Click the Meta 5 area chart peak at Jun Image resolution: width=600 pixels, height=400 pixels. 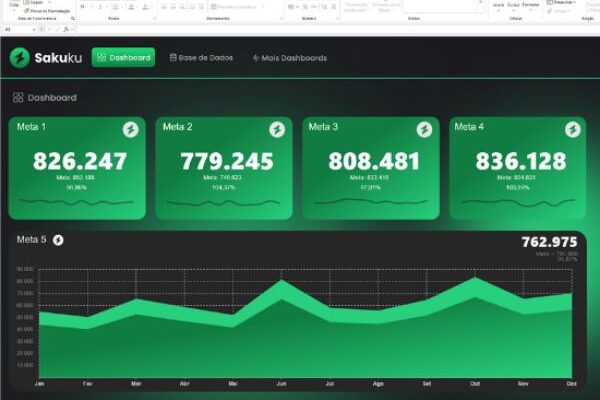coord(282,281)
